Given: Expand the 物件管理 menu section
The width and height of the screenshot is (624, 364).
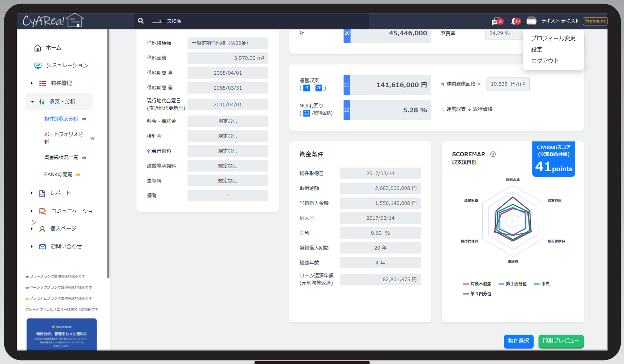Looking at the screenshot, I should pyautogui.click(x=32, y=83).
